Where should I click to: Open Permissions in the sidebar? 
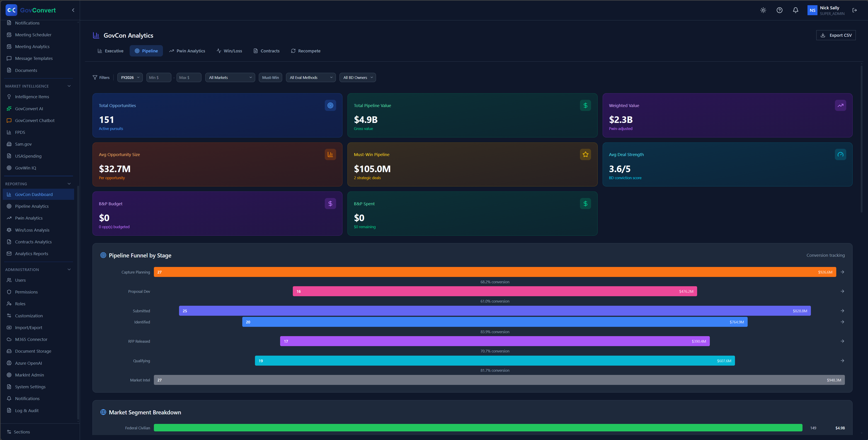click(x=38, y=292)
